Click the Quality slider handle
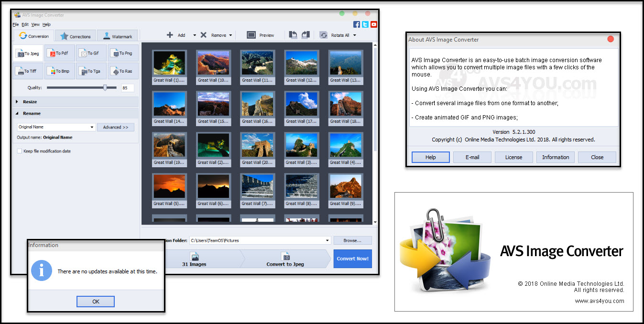 105,87
